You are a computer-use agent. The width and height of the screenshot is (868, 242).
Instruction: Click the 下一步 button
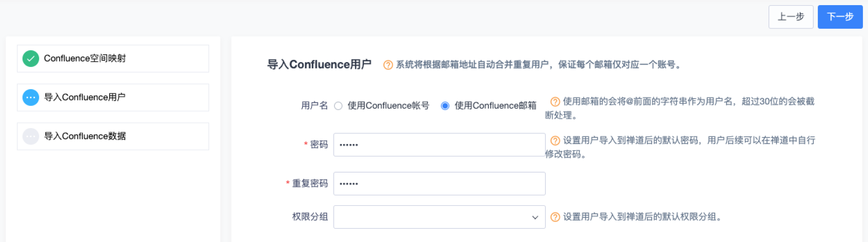click(840, 17)
